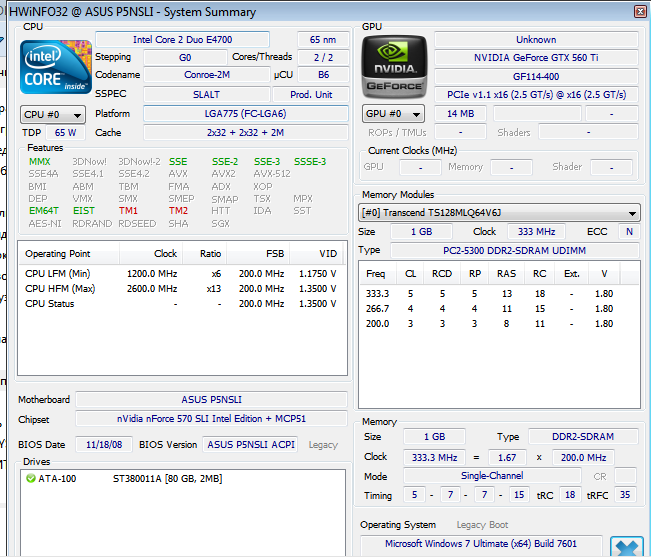651x557 pixels.
Task: Click the Microsoft Windows 7 Ultimate field
Action: click(482, 544)
